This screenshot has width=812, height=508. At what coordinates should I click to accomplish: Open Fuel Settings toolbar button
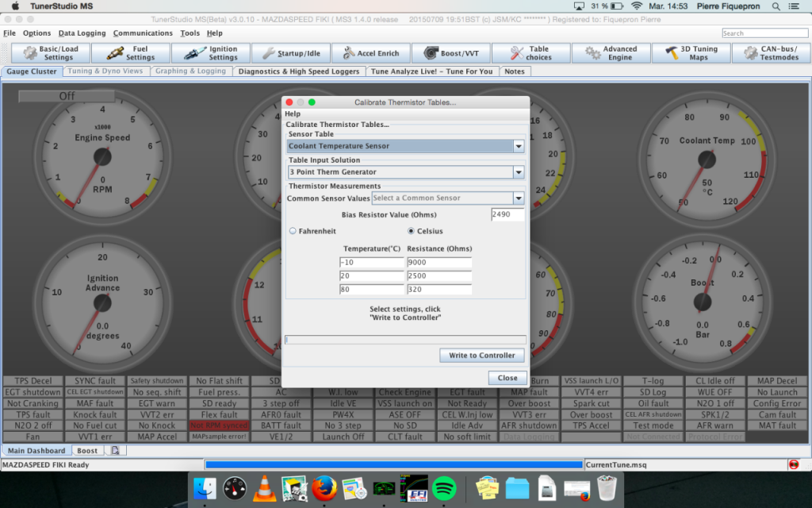point(132,53)
